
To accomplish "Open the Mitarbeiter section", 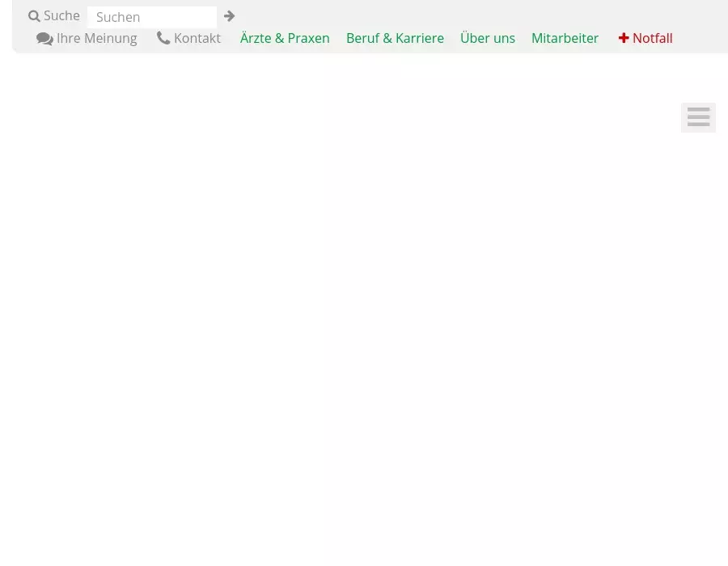I will 565,38.
